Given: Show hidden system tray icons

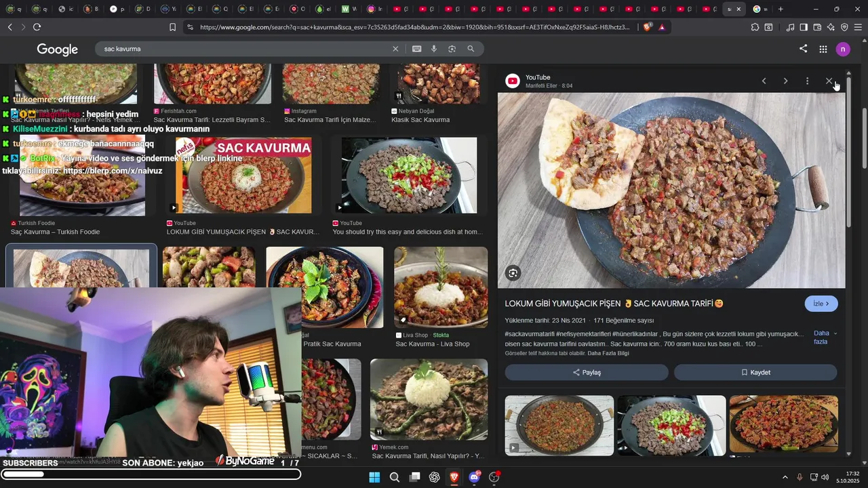Looking at the screenshot, I should point(785,477).
